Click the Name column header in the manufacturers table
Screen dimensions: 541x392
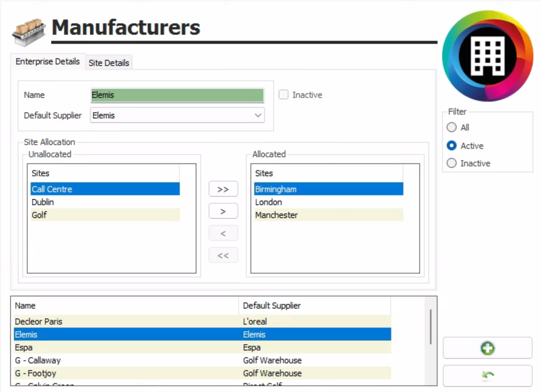click(x=126, y=306)
